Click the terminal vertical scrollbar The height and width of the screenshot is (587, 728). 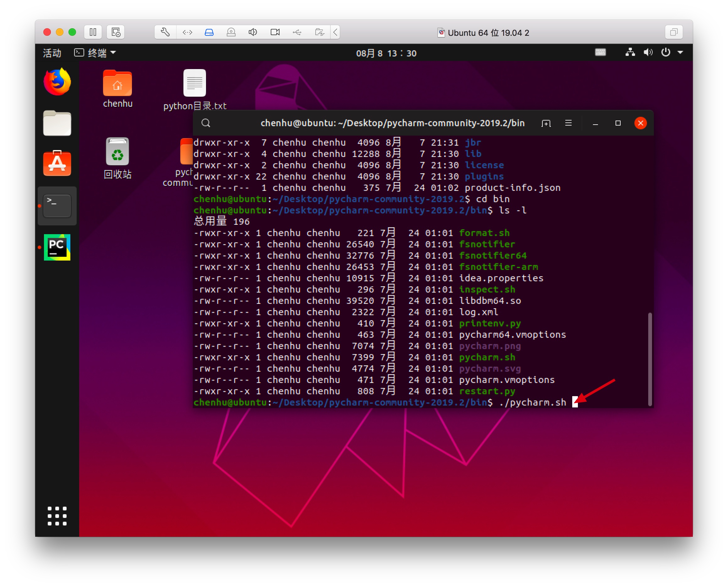pos(649,359)
